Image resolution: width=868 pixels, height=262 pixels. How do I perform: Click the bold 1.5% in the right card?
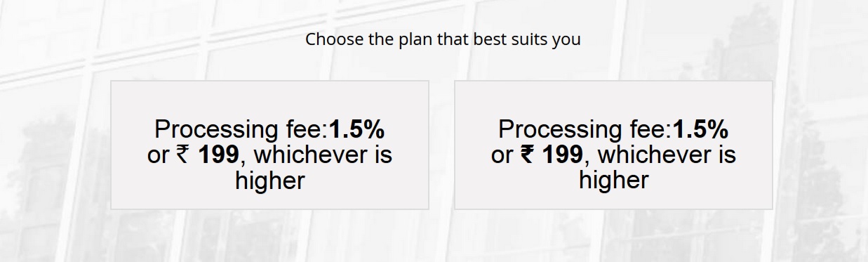(700, 129)
